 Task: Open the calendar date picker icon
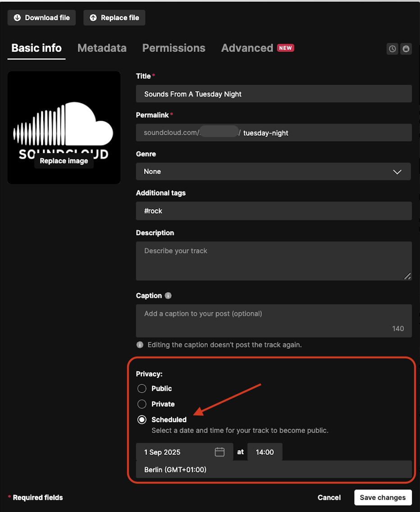click(x=219, y=452)
